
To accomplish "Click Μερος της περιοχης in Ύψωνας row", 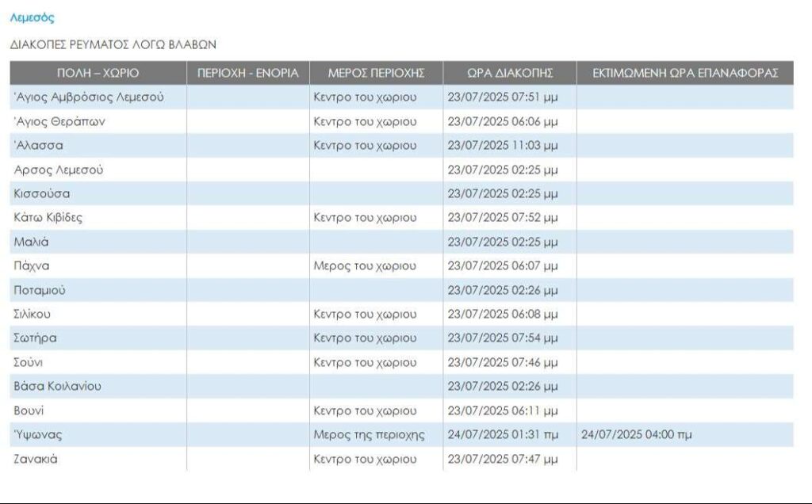I will [x=369, y=435].
